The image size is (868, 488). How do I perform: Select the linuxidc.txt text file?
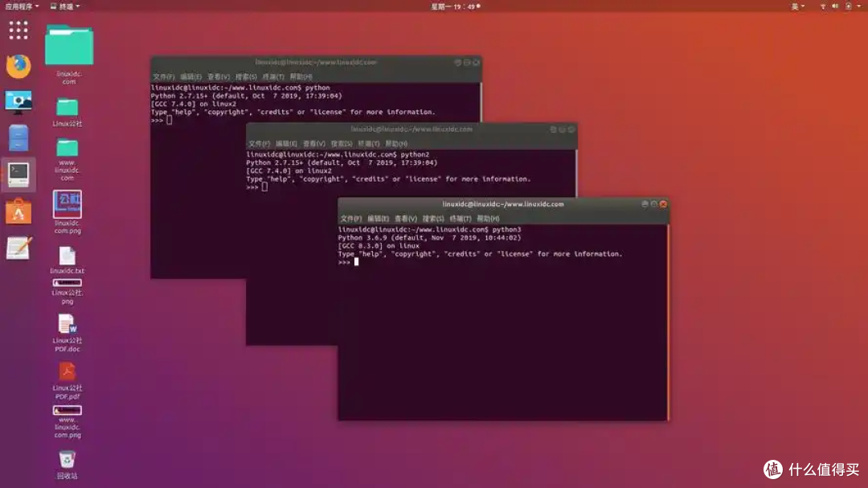[x=67, y=260]
